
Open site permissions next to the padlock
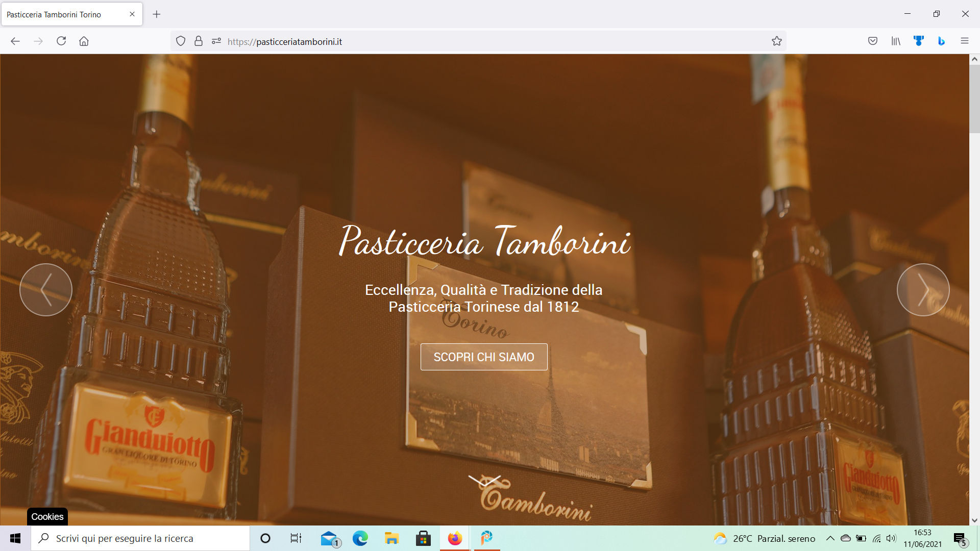tap(216, 41)
